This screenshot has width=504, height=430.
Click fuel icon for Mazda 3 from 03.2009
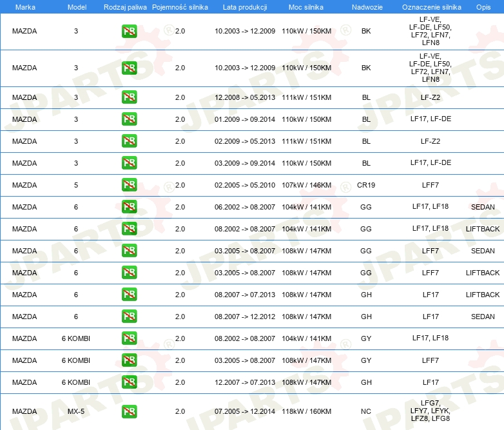click(129, 163)
